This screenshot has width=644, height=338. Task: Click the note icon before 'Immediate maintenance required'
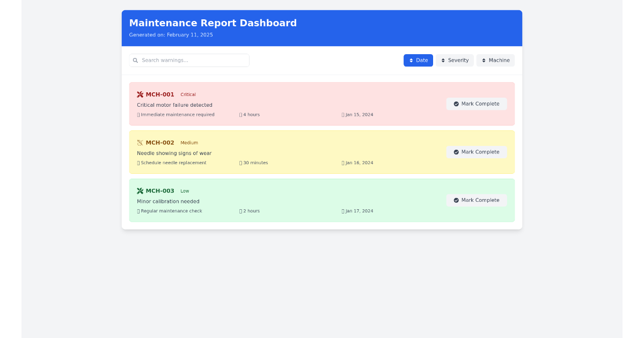(x=138, y=114)
